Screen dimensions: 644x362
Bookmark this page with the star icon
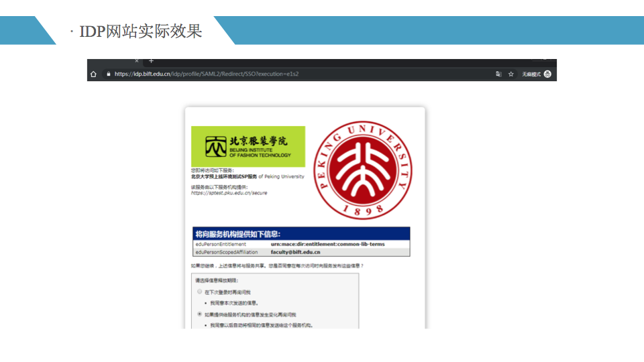pyautogui.click(x=511, y=74)
